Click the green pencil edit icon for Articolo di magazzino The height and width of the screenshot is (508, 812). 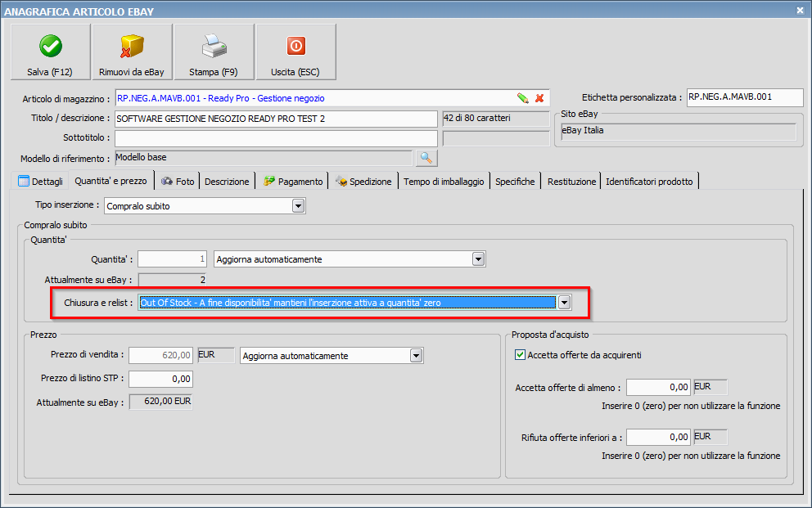pyautogui.click(x=522, y=98)
